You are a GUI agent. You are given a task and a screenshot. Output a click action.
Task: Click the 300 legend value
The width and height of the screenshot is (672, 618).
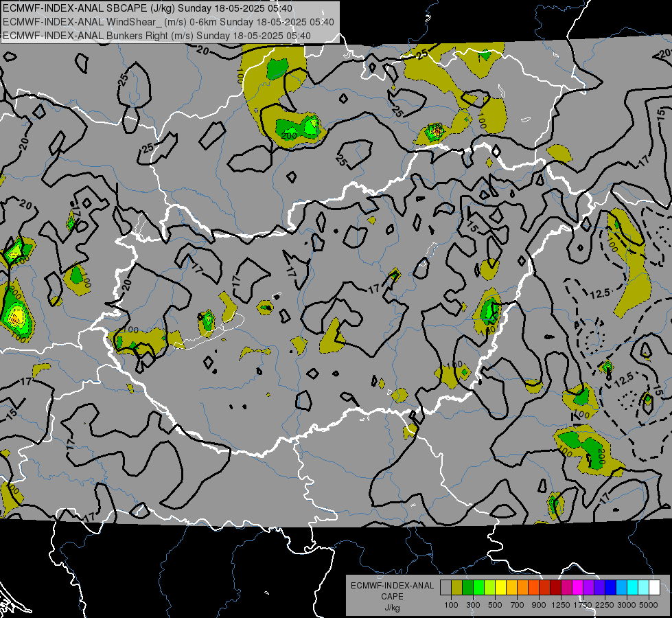pos(473,606)
